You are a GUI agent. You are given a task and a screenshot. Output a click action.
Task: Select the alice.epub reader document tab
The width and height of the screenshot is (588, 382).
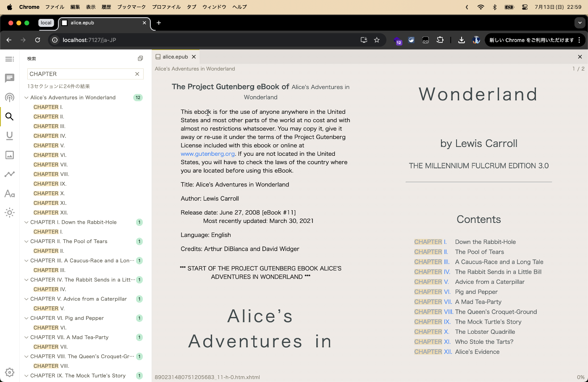tap(176, 57)
